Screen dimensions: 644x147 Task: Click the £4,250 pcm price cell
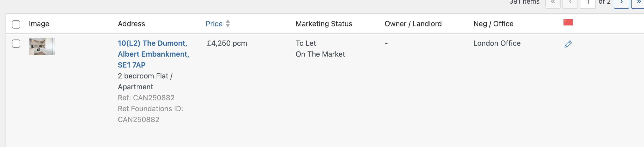[x=227, y=43]
